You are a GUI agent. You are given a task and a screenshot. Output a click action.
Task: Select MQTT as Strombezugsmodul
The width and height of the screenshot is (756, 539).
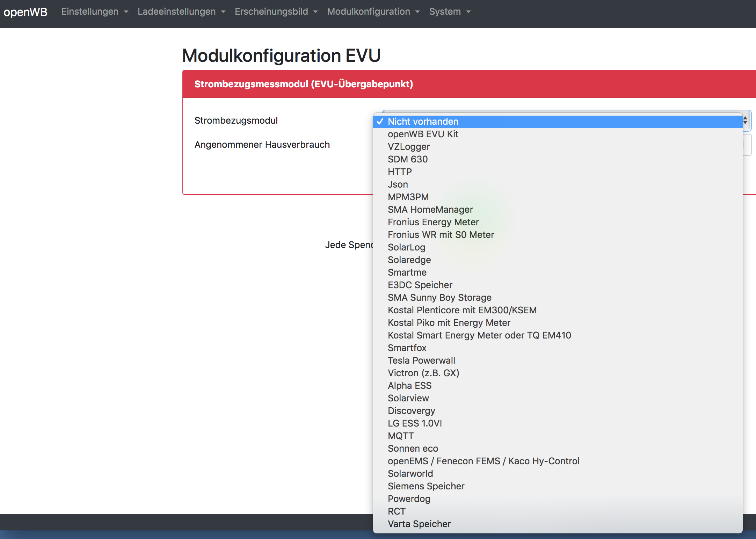401,436
